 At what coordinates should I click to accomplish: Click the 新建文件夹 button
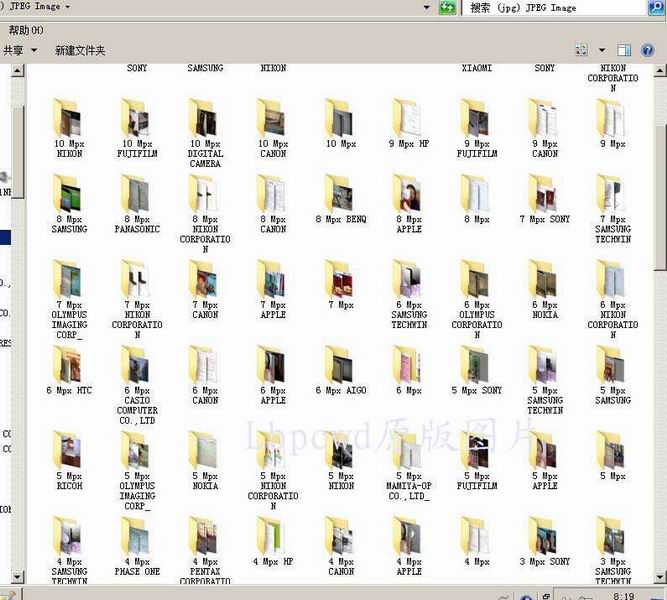coord(80,50)
